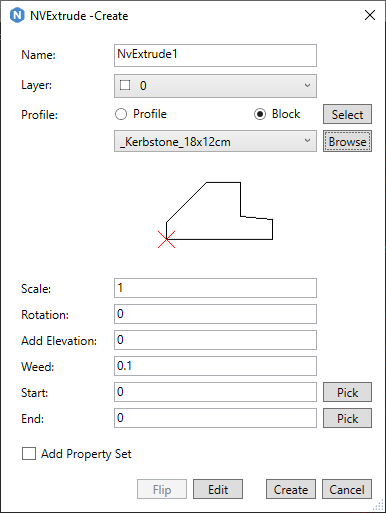The image size is (386, 513).
Task: Click the kerbstone profile preview thumbnail
Action: (215, 214)
